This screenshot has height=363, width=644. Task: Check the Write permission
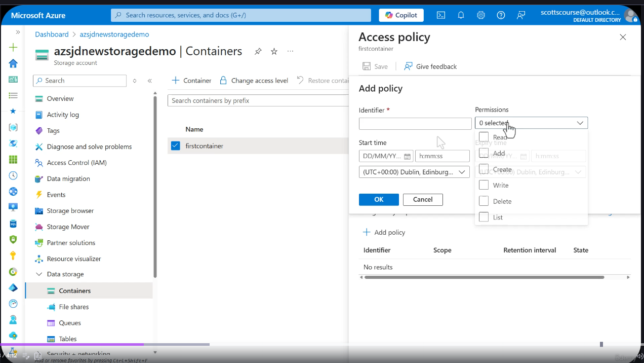coord(484,185)
